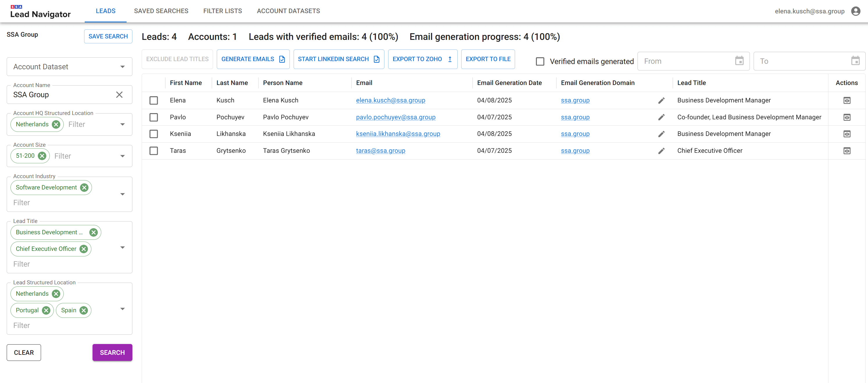868x383 pixels.
Task: Select the Taras Grytsenko row checkbox
Action: click(x=154, y=151)
